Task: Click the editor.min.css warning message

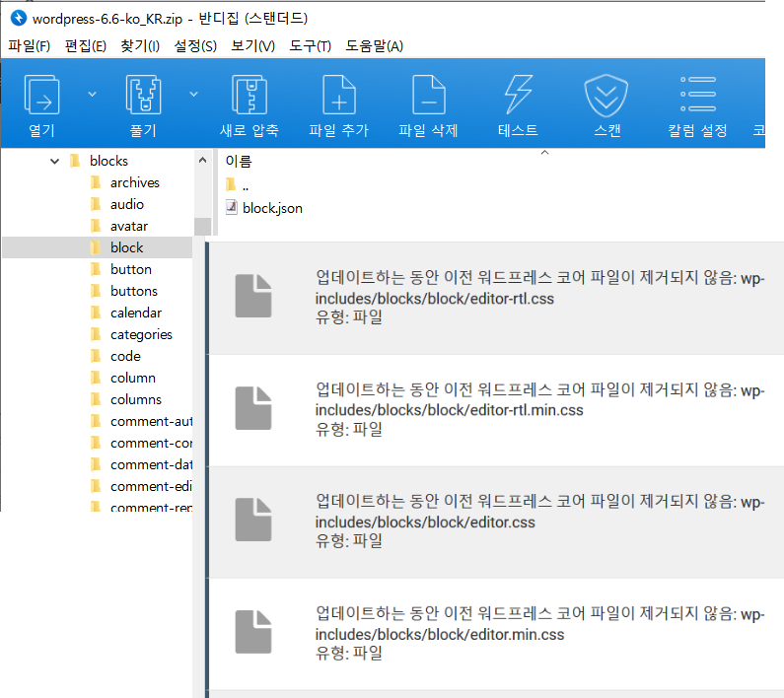Action: [x=540, y=633]
